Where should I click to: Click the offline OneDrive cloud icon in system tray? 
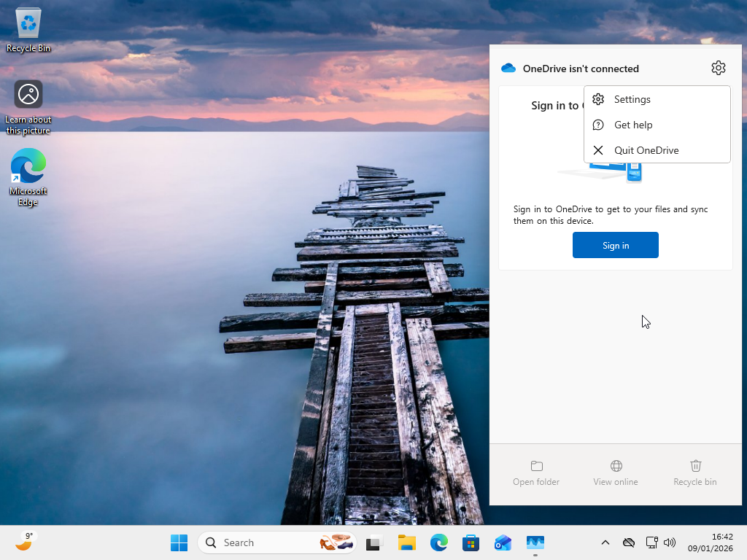pos(628,542)
